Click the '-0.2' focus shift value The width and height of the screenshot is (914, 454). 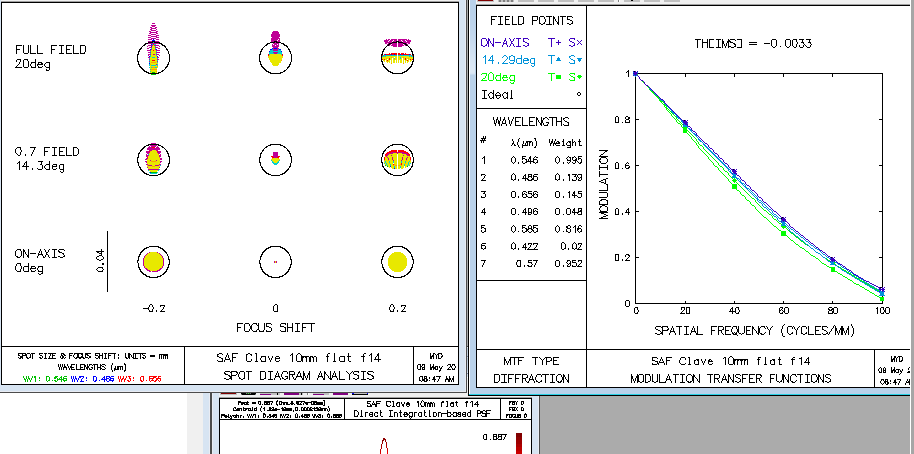click(x=154, y=308)
